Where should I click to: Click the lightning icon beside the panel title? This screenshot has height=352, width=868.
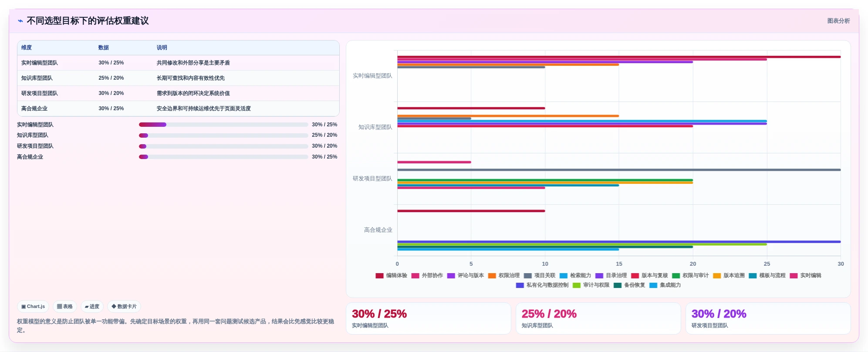(20, 21)
